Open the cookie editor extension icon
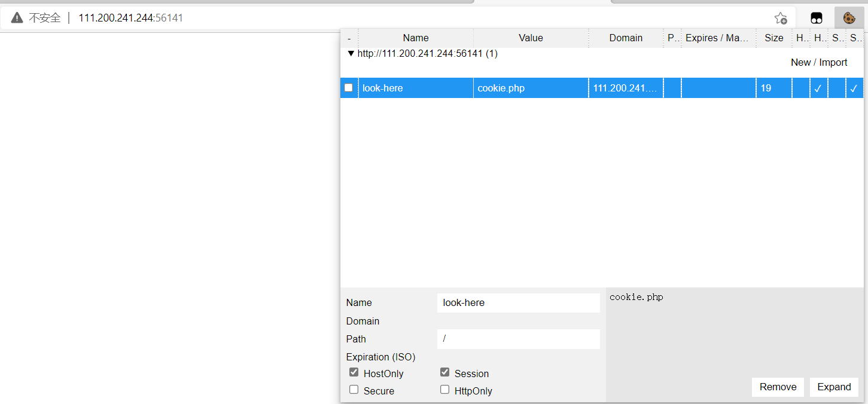This screenshot has height=404, width=868. [x=849, y=18]
